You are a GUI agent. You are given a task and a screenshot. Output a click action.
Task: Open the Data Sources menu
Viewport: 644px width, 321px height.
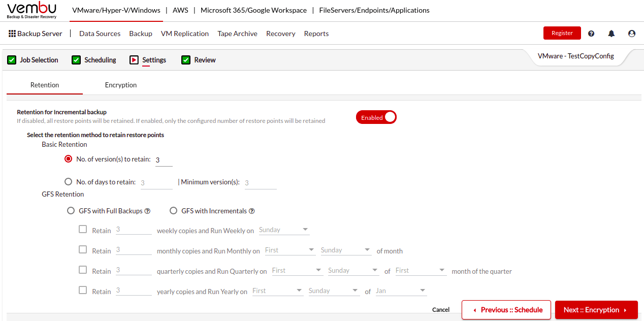click(x=100, y=34)
